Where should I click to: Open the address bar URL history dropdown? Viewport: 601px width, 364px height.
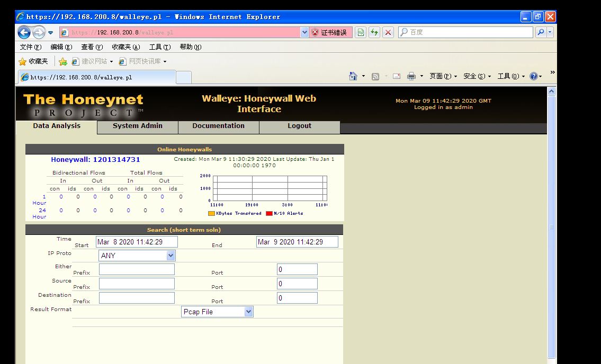click(x=304, y=33)
